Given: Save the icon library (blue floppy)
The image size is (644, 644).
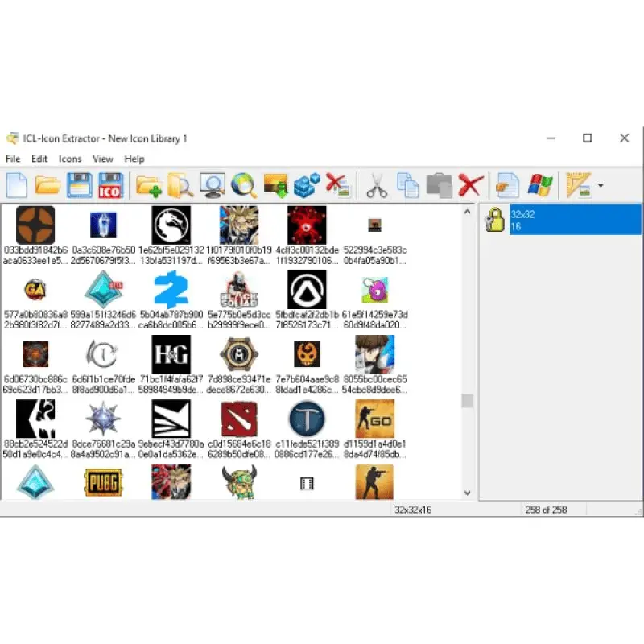Looking at the screenshot, I should pyautogui.click(x=79, y=186).
